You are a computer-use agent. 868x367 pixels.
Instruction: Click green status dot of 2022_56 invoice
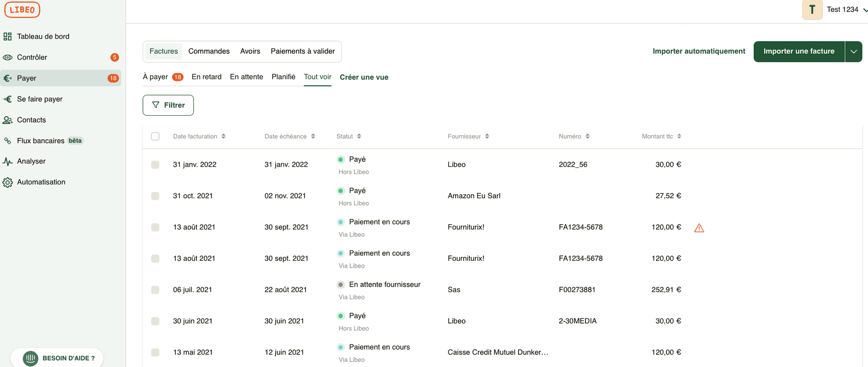[x=341, y=159]
